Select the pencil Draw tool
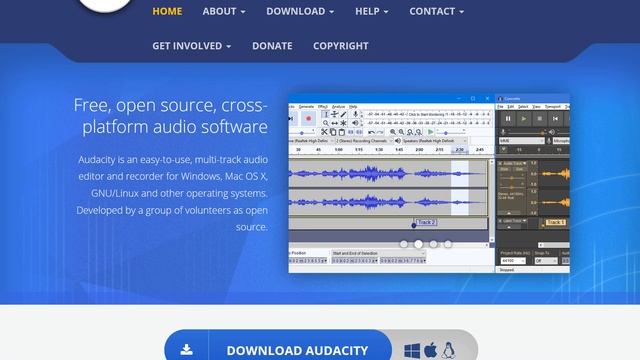The width and height of the screenshot is (640, 360). pyautogui.click(x=344, y=114)
